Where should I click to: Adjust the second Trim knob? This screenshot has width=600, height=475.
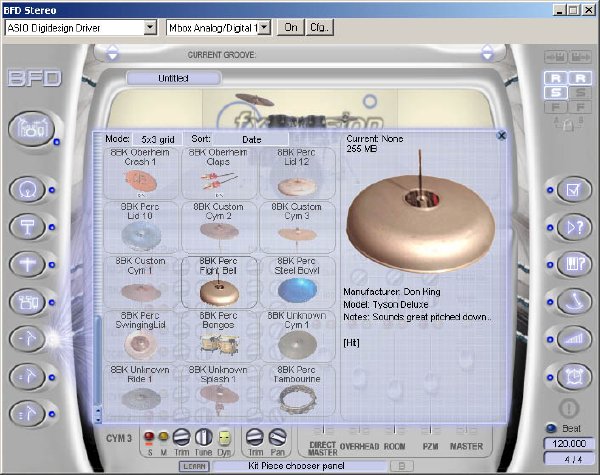(255, 437)
